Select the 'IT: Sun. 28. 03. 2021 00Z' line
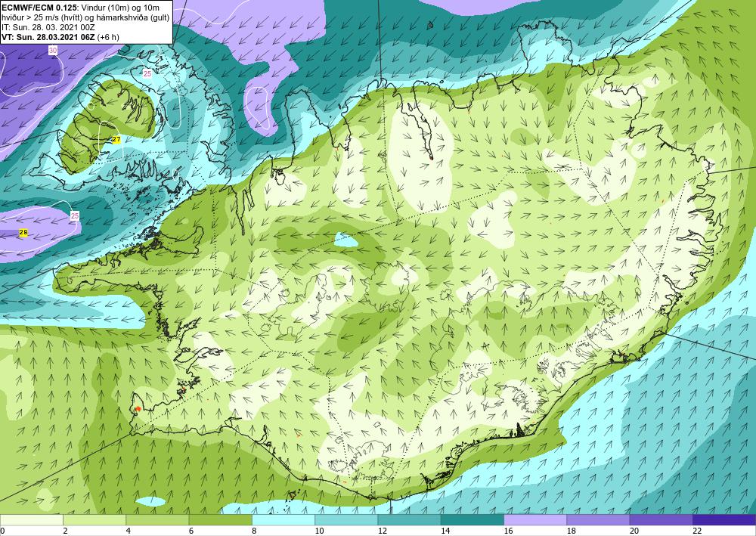The image size is (756, 536). pos(48,29)
